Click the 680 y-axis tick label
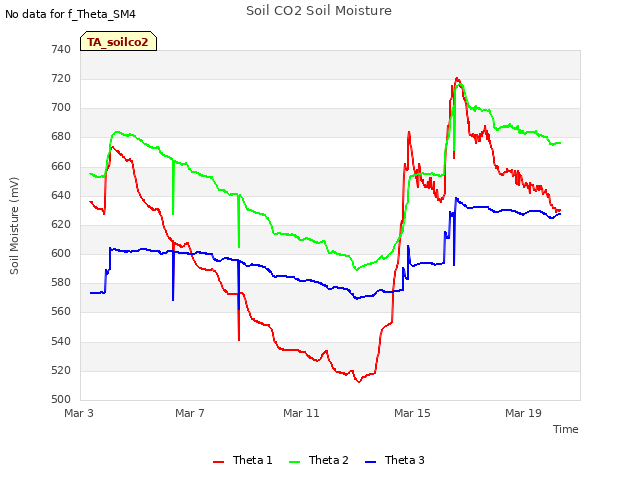The width and height of the screenshot is (640, 480). tap(61, 137)
